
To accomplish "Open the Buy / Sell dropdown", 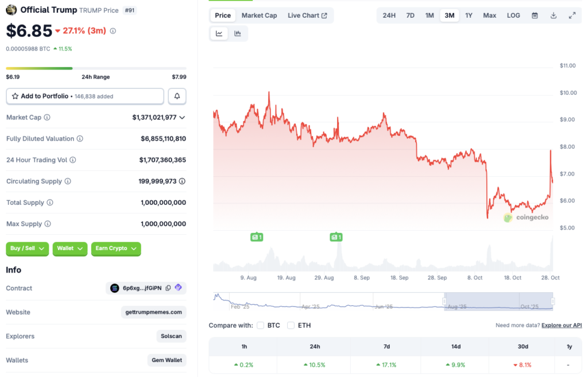I will pyautogui.click(x=27, y=248).
